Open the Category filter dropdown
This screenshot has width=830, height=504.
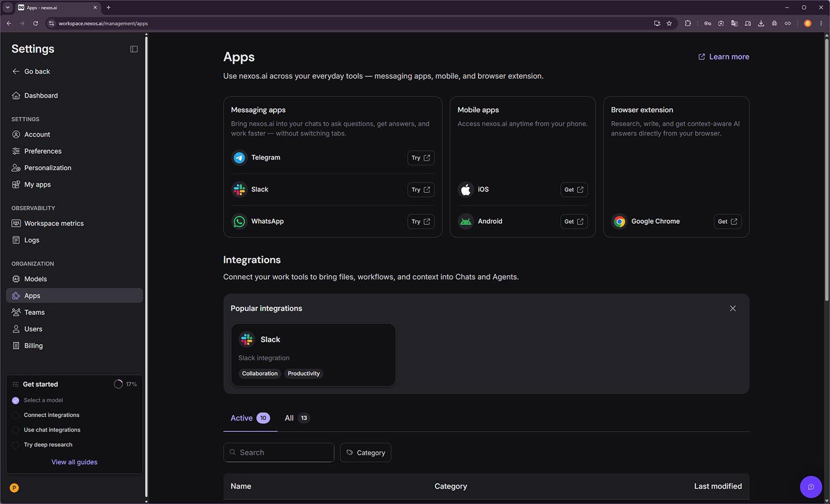pos(366,452)
